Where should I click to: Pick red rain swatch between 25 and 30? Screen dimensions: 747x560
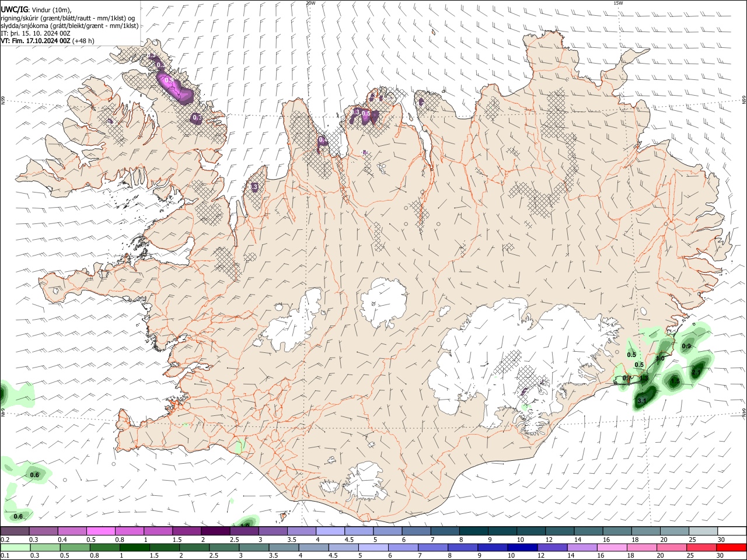click(x=702, y=547)
